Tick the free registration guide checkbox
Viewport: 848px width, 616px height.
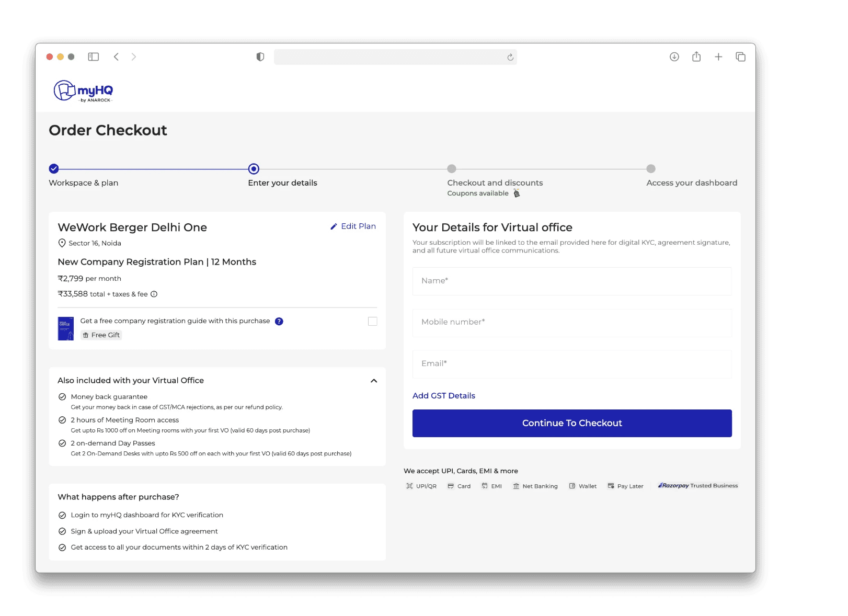tap(373, 321)
